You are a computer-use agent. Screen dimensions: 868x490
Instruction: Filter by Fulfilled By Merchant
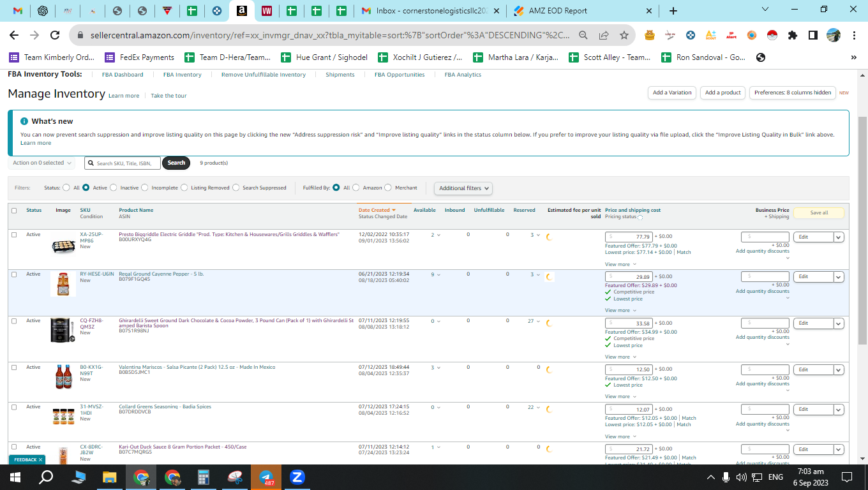pos(388,188)
